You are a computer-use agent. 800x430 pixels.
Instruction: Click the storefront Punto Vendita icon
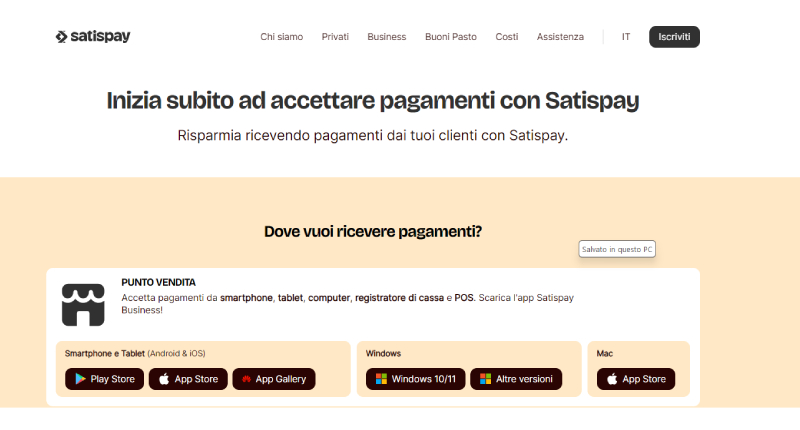click(83, 305)
